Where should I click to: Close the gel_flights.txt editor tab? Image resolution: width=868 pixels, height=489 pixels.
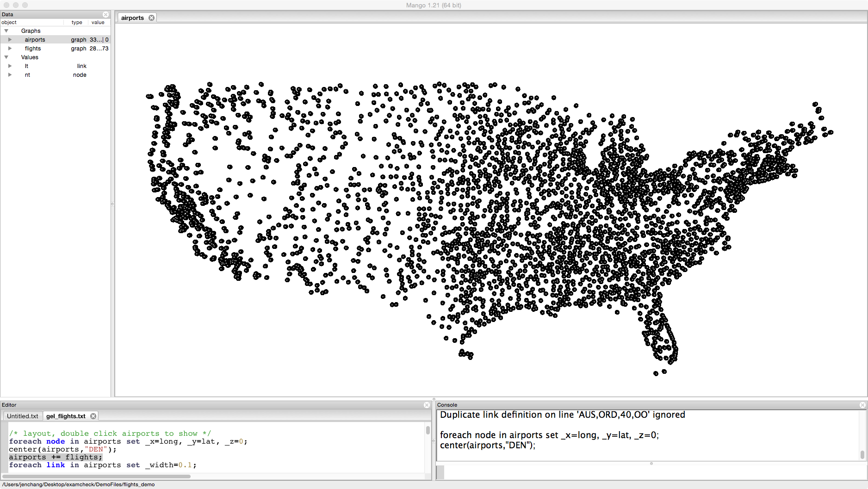(x=93, y=416)
